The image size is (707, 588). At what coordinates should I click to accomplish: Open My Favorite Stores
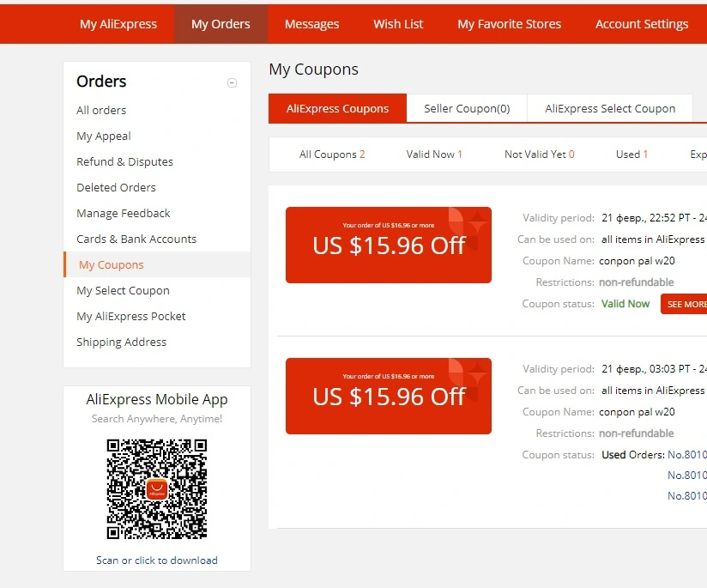pos(509,24)
